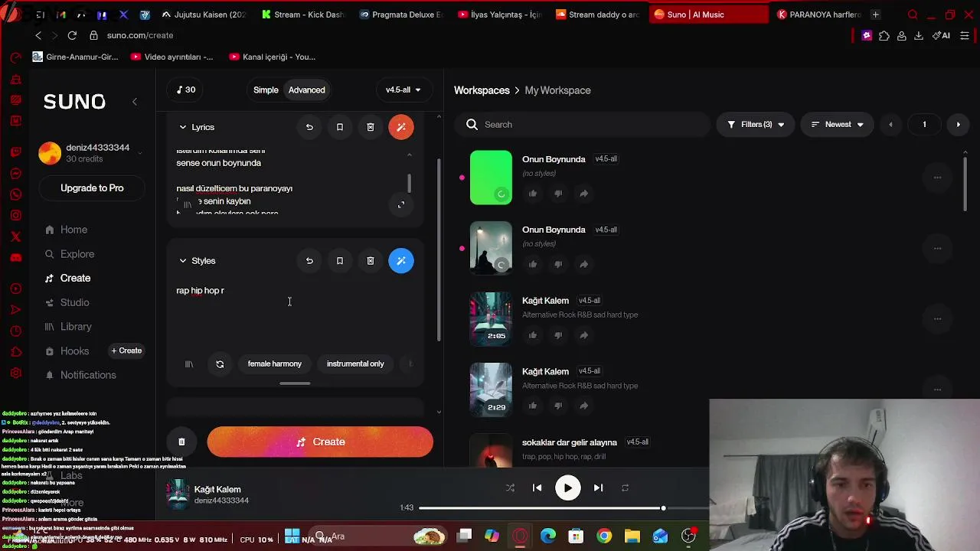
Task: Undo changes in the Lyrics section
Action: click(309, 127)
